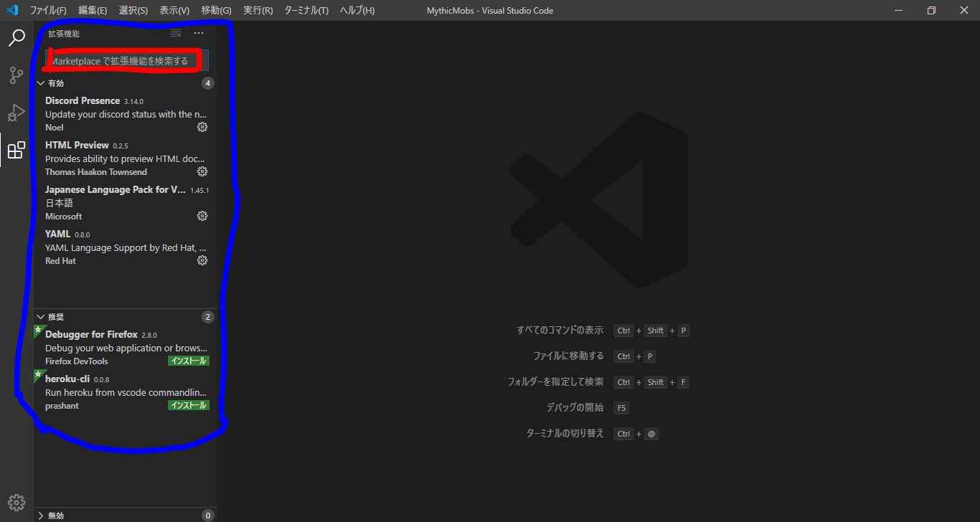Open the gear menu for HTML Preview

pyautogui.click(x=202, y=171)
